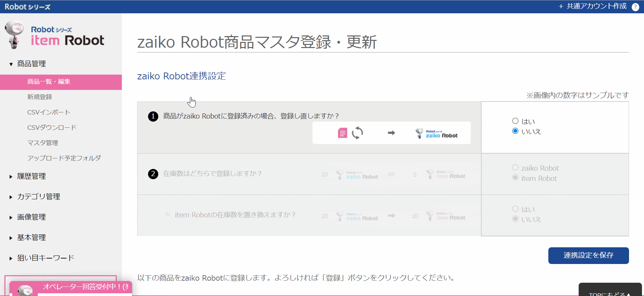Screen dimensions: 644x296
Task: Click the operator robot avatar in chat widget
Action: [25, 290]
